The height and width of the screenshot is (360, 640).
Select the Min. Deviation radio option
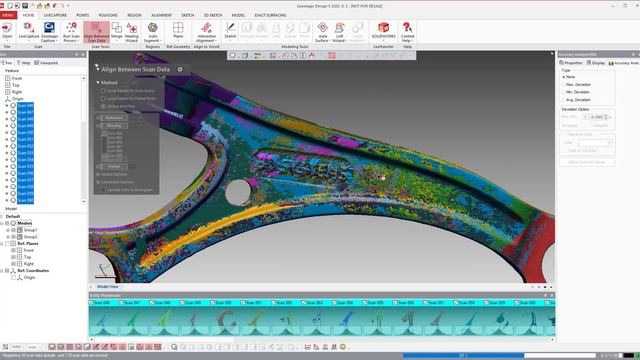564,92
